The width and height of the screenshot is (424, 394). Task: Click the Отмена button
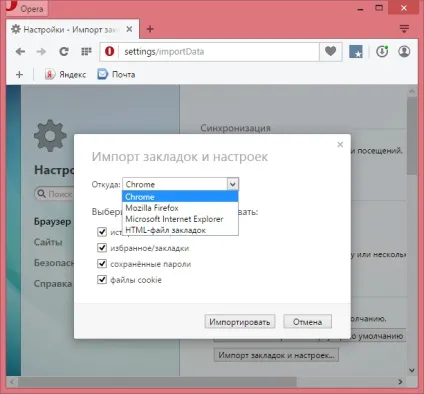[x=307, y=322]
